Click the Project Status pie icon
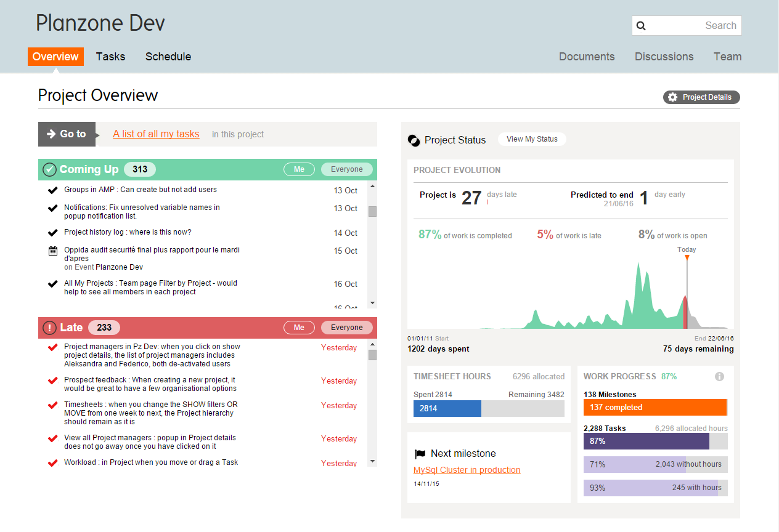This screenshot has width=779, height=532. [414, 140]
